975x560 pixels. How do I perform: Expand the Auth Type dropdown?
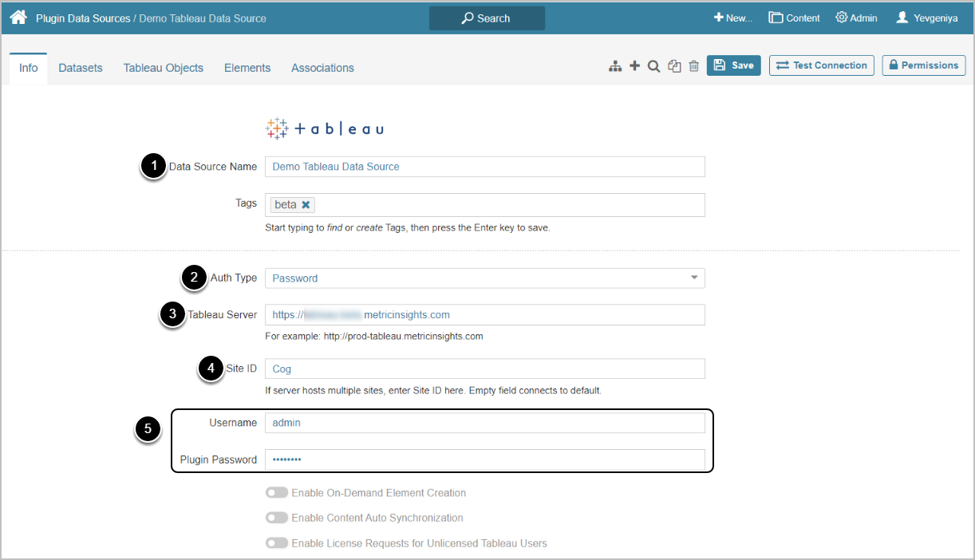485,278
